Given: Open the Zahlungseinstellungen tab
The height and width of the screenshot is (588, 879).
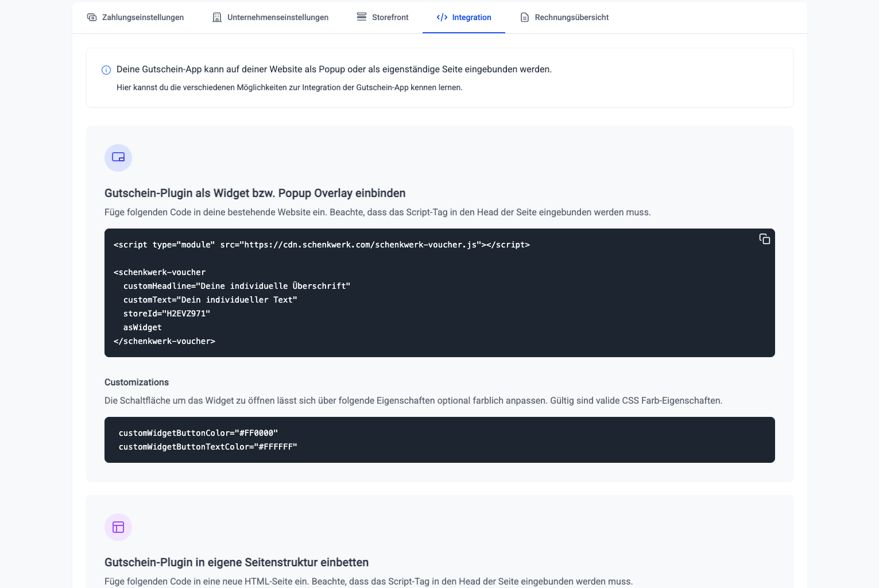Looking at the screenshot, I should [135, 17].
